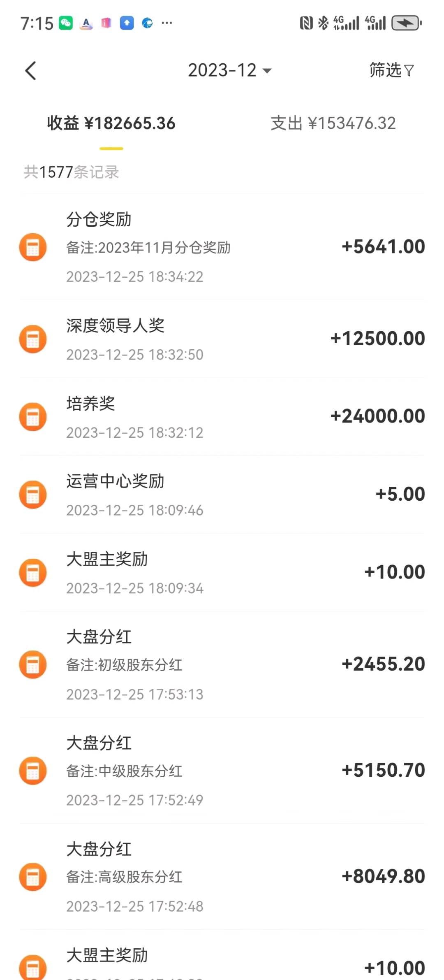Tap the back arrow icon
Screen dimensions: 444x980
pos(31,71)
